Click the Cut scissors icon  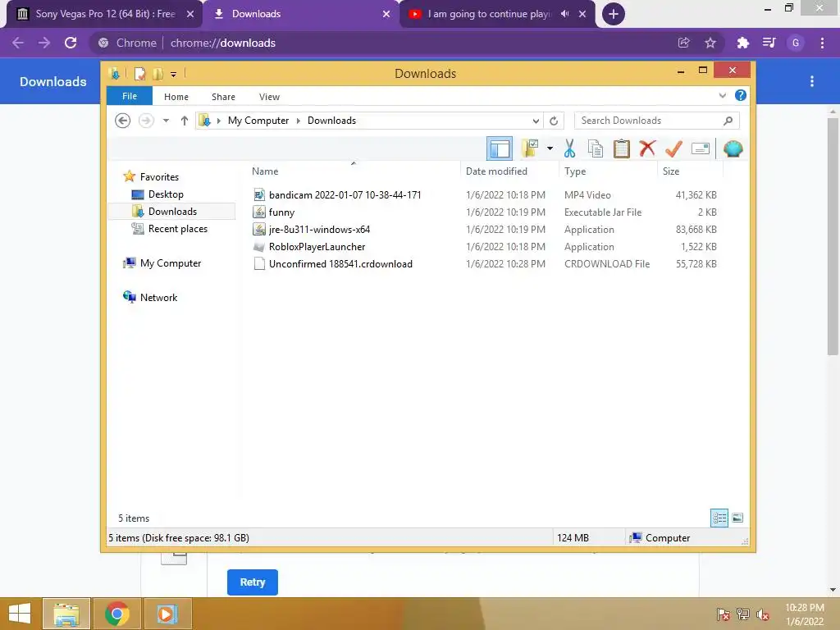pyautogui.click(x=569, y=148)
